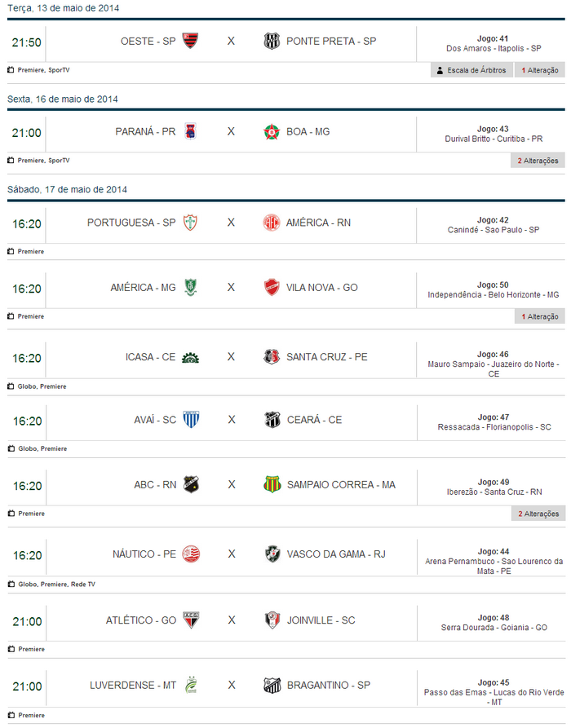Click the Sampaio Correa crest
571x728 pixels.
(x=272, y=484)
